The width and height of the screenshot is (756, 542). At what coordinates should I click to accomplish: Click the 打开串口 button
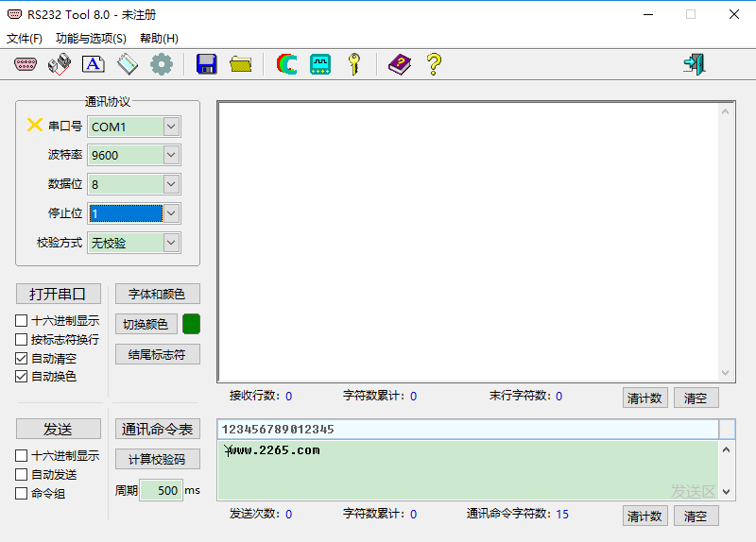coord(58,294)
